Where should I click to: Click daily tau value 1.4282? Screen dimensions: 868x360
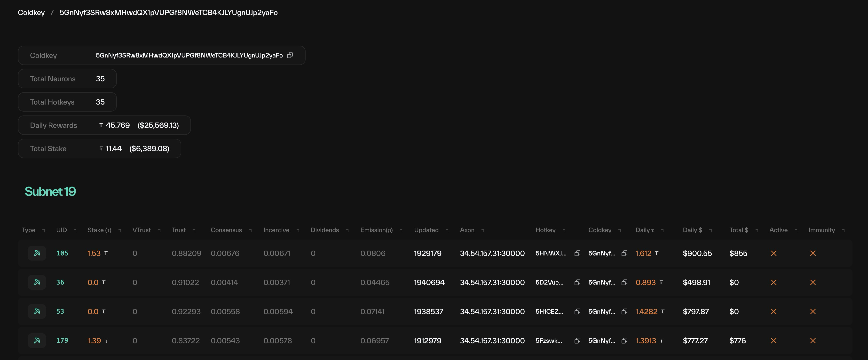coord(646,311)
